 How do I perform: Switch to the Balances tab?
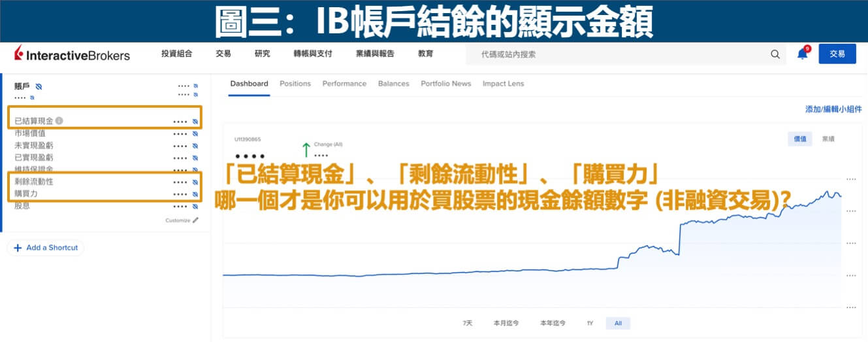394,84
